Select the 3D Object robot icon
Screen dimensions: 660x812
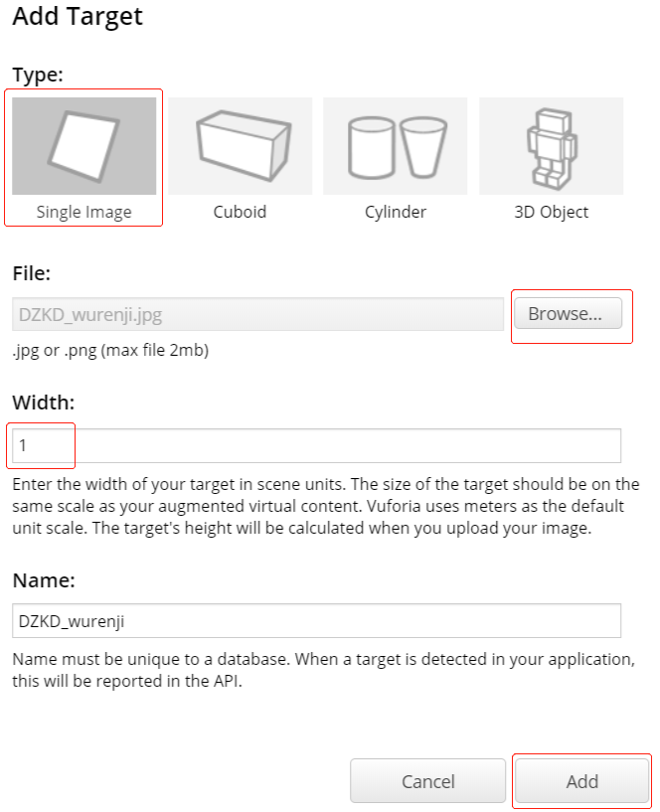click(551, 146)
